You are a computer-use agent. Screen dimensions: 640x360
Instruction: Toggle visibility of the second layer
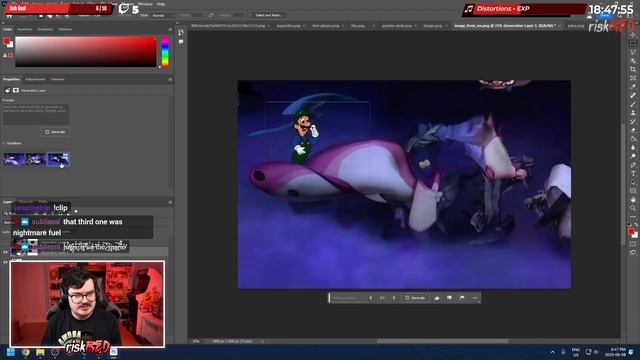coord(6,262)
